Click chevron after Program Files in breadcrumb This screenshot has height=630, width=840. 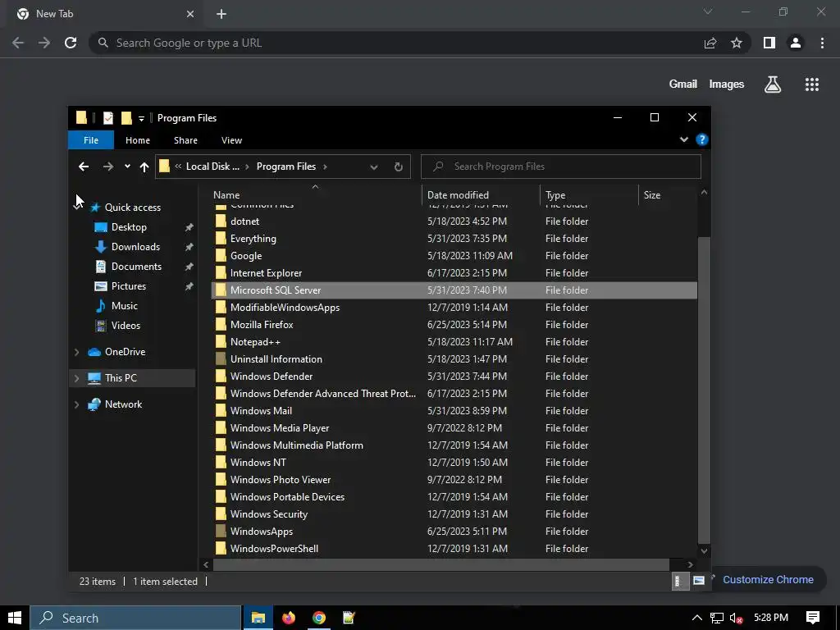coord(325,167)
